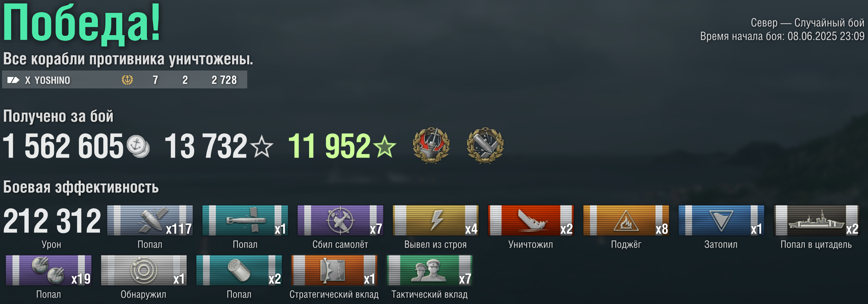This screenshot has height=304, width=868.
Task: Open the first achievement medal with red arrows
Action: point(431,145)
